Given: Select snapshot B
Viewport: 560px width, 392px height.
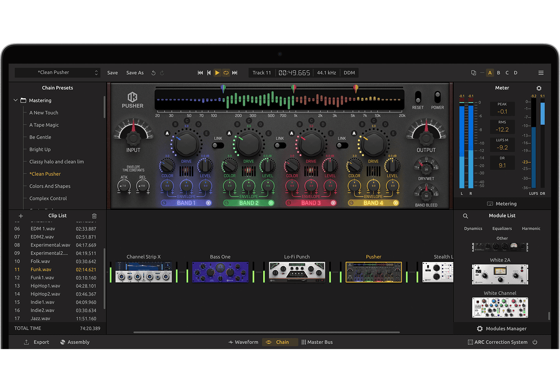Looking at the screenshot, I should [498, 73].
